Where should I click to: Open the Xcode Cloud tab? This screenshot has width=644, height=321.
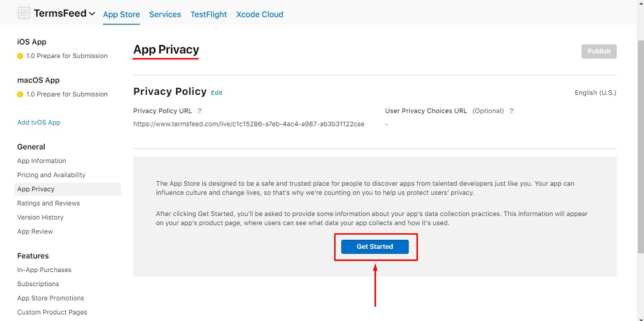click(260, 14)
